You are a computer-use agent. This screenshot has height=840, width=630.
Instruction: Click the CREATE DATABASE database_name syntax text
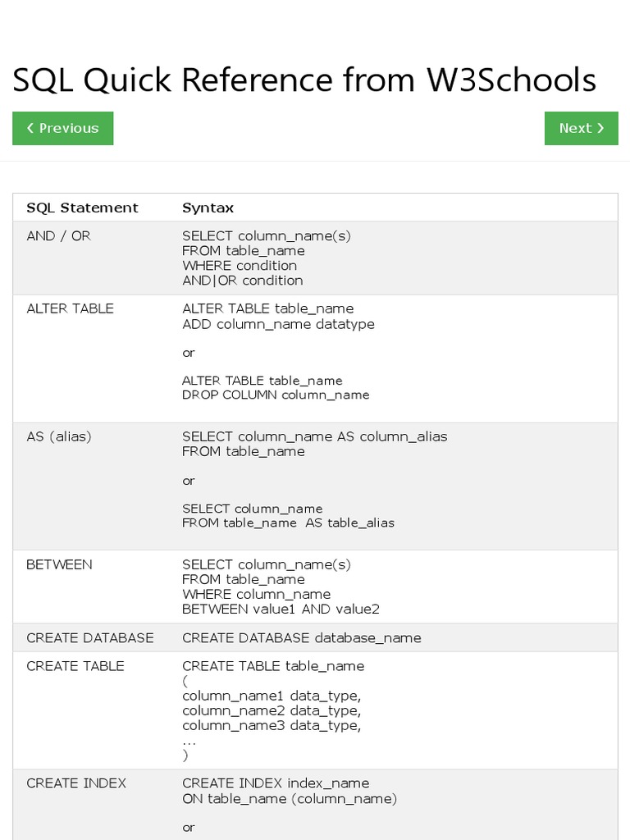click(x=302, y=637)
